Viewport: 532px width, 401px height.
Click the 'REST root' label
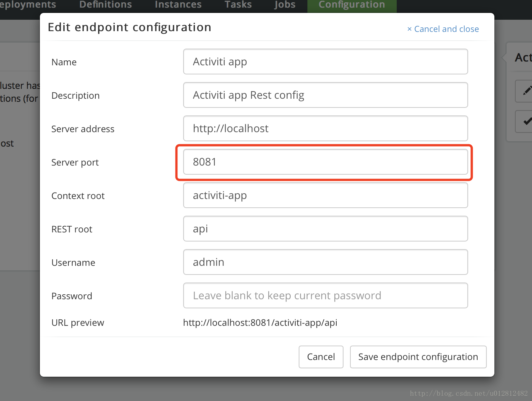(72, 229)
